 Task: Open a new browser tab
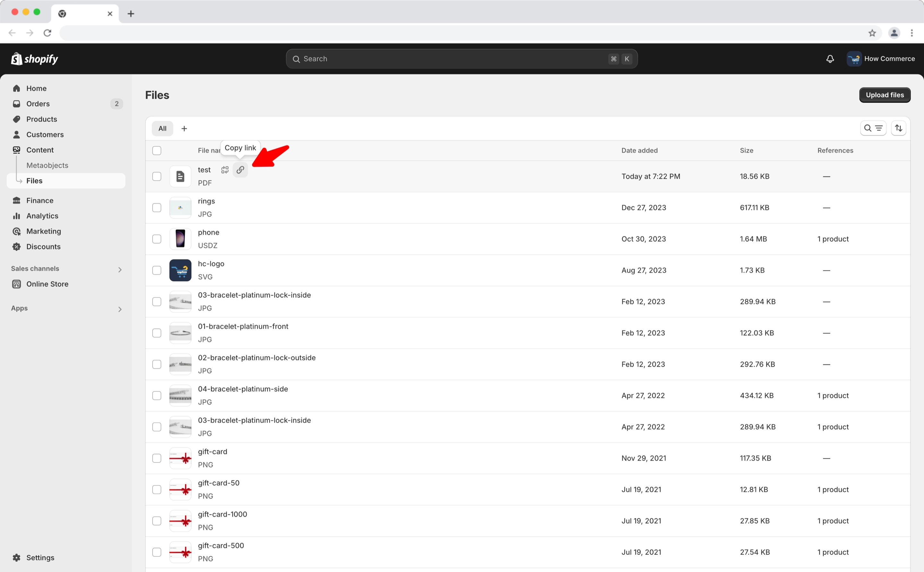131,13
